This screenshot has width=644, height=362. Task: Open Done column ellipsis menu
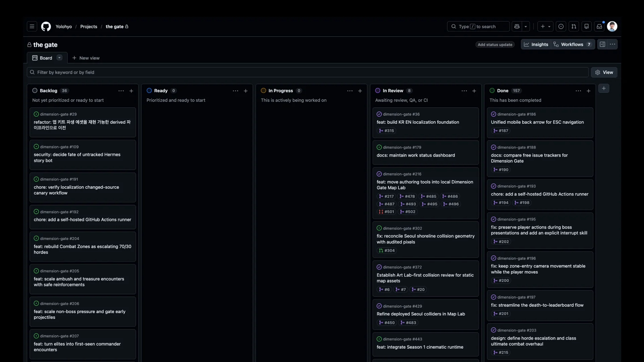tap(578, 91)
